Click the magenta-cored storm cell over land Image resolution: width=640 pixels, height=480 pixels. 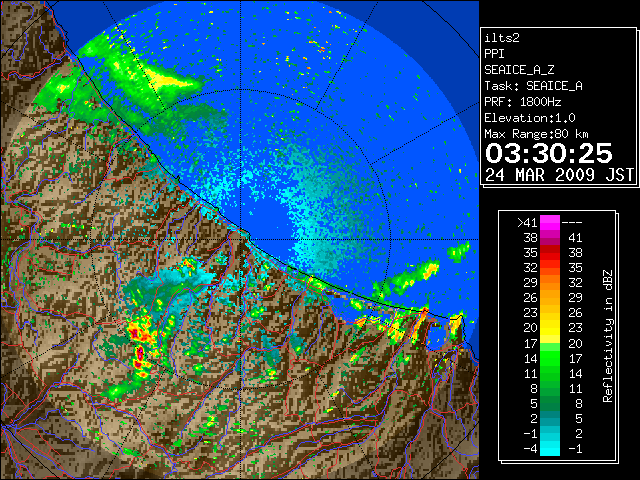pyautogui.click(x=140, y=352)
